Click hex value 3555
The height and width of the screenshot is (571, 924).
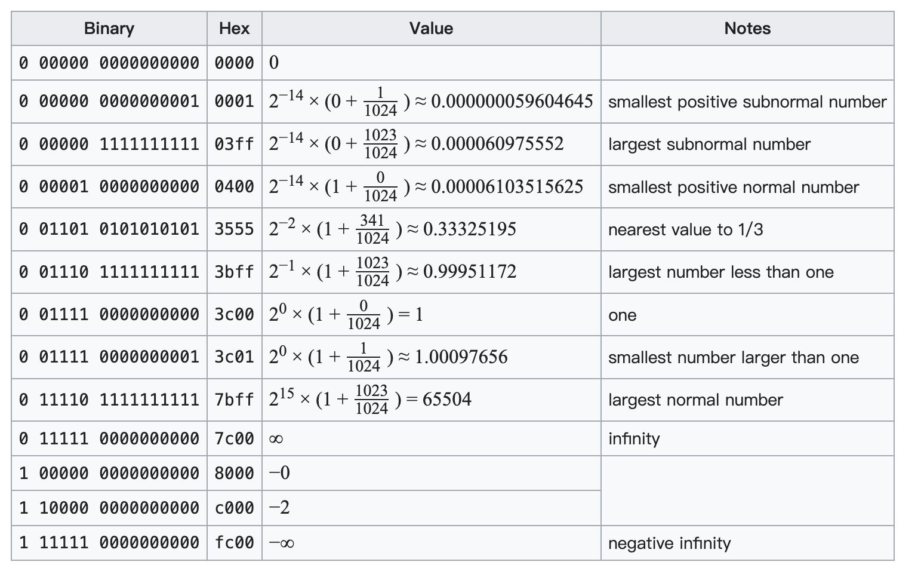point(234,229)
